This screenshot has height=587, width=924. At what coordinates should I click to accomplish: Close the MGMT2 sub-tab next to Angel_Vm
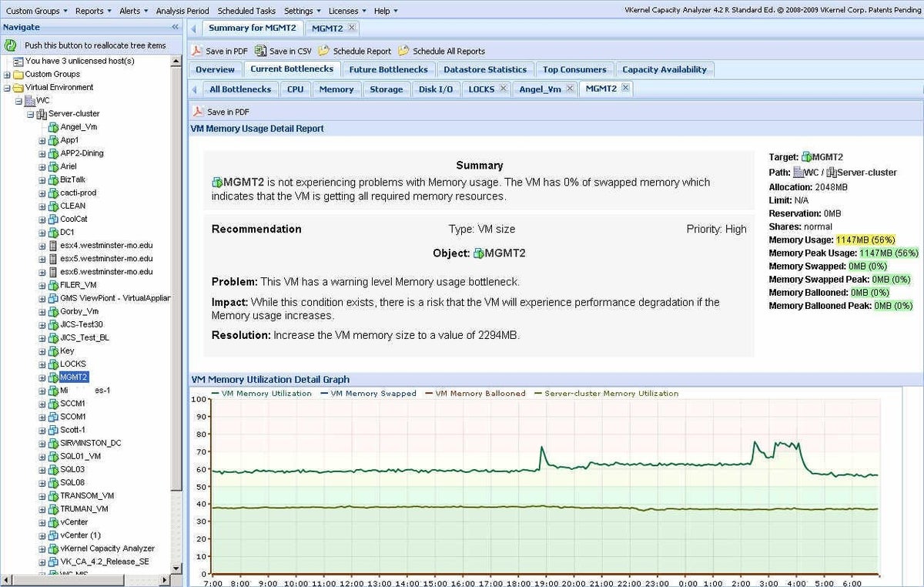[625, 88]
